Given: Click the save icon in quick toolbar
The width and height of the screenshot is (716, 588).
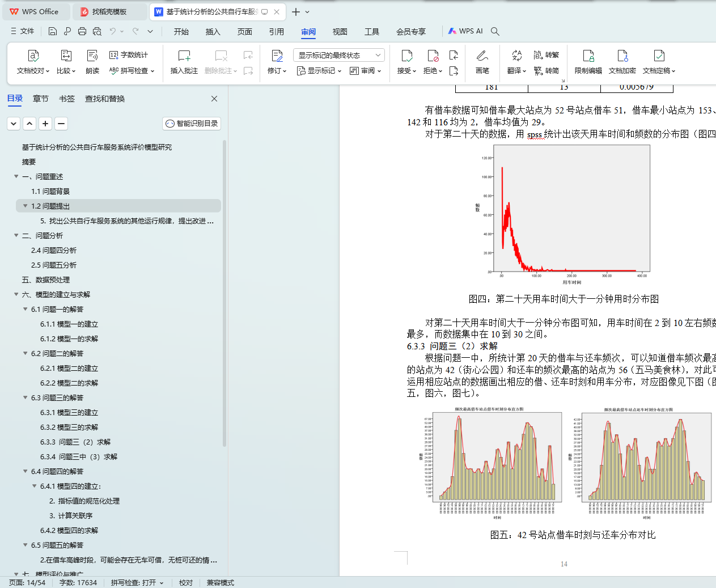Looking at the screenshot, I should [x=52, y=31].
